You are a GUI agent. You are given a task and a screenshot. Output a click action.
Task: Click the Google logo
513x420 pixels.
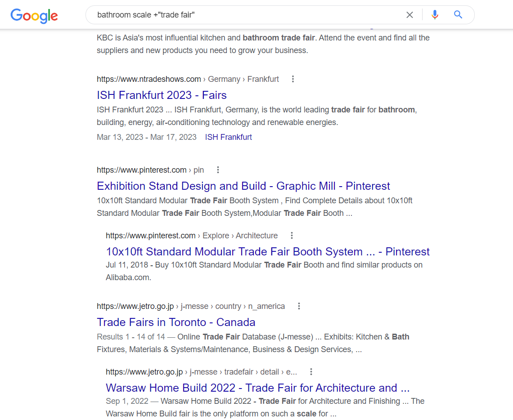34,16
